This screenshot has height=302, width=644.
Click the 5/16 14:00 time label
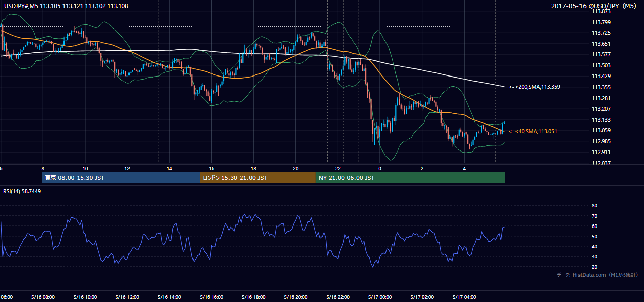(169, 297)
